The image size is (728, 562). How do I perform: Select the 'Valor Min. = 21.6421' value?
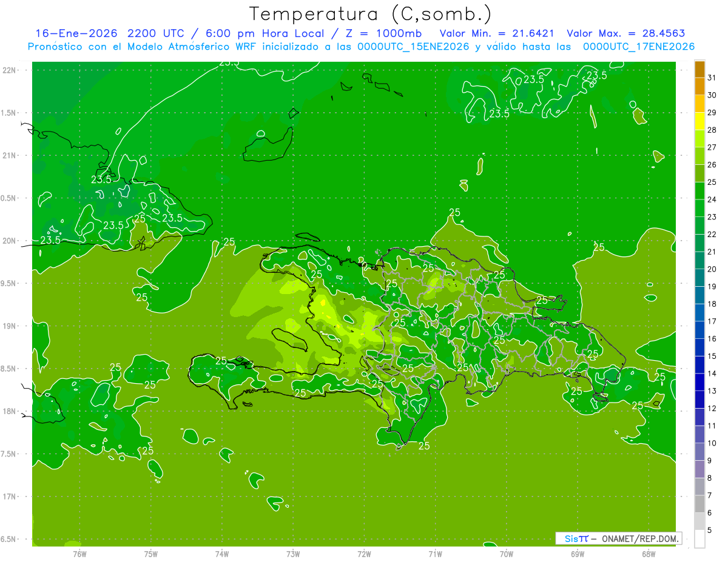pos(497,33)
